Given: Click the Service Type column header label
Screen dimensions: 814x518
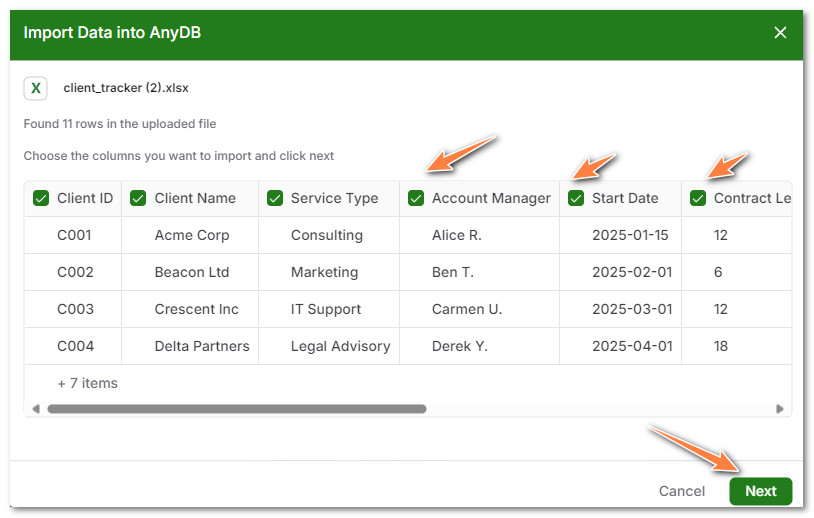Looking at the screenshot, I should click(334, 198).
